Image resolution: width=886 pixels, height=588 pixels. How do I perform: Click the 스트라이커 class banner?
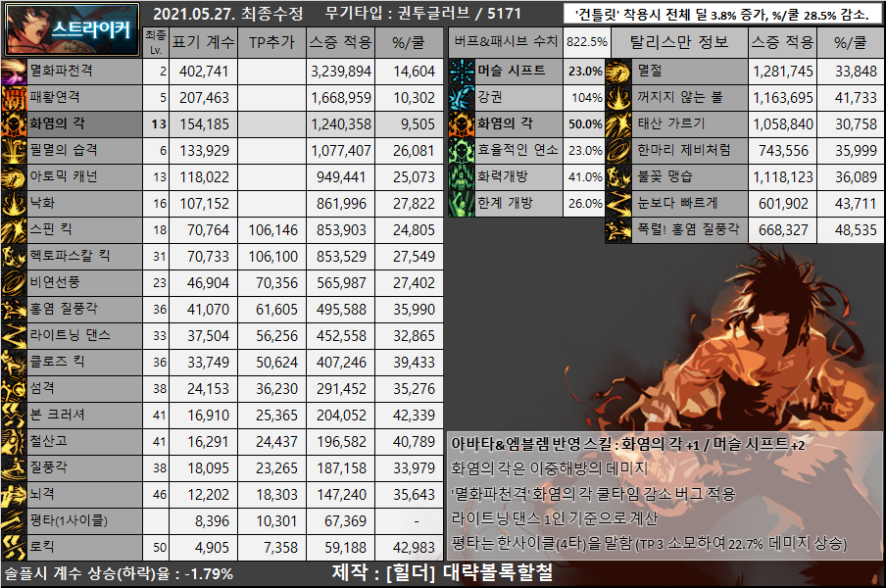(72, 29)
